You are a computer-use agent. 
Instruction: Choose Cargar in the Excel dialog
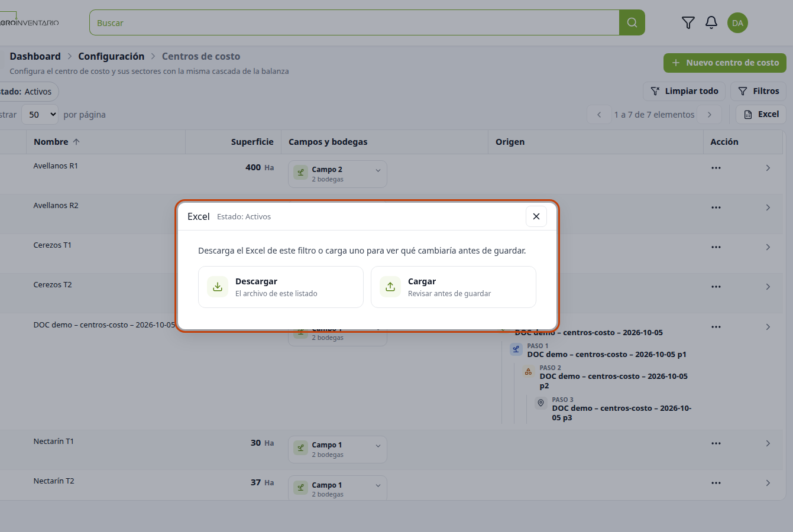tap(454, 287)
